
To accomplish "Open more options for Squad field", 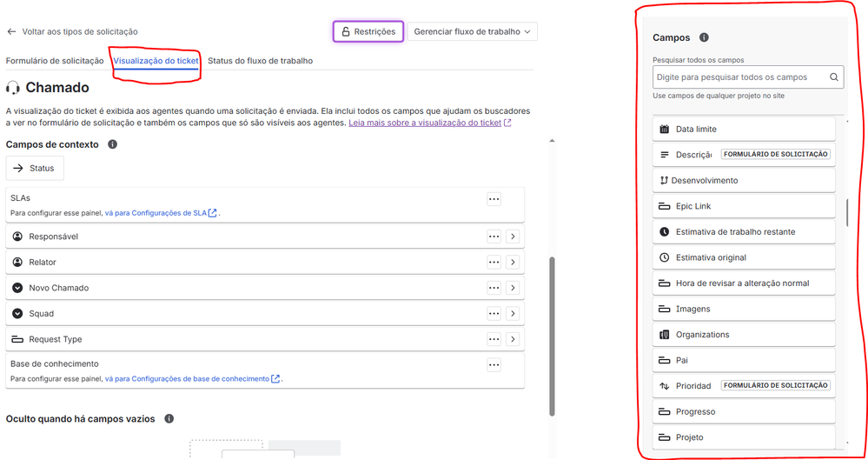I will (x=494, y=313).
